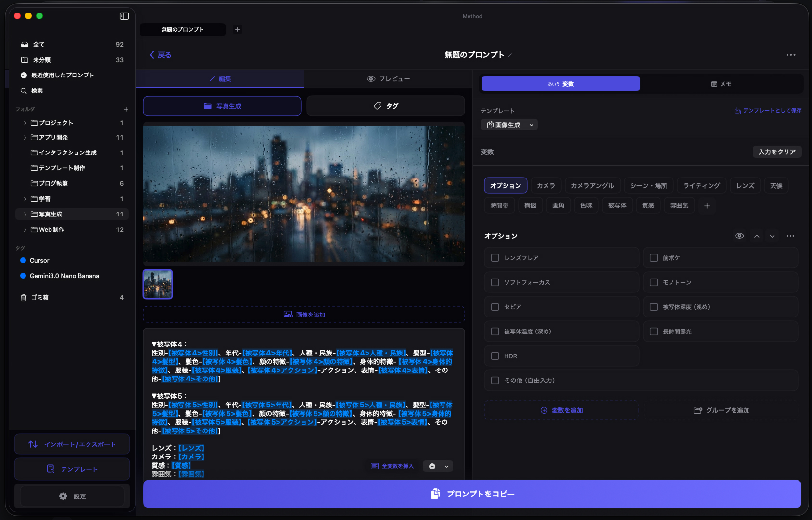Screen dimensions: 812x520
Task: Tick the モノトーン option
Action: point(654,283)
